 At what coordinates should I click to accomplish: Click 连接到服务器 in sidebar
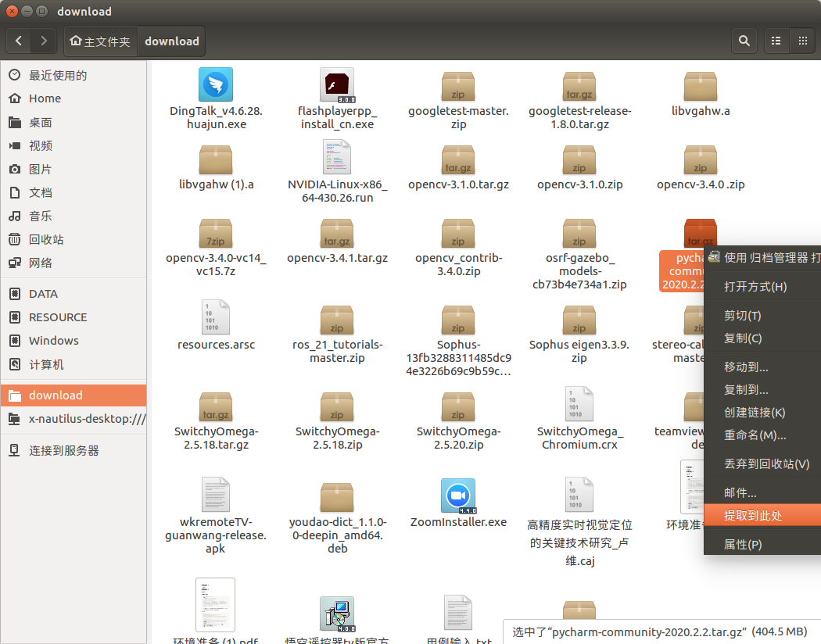(73, 450)
